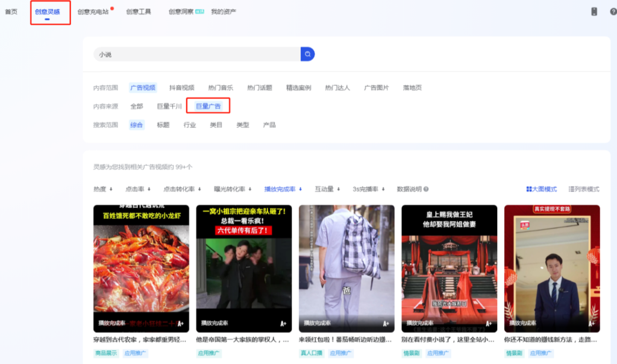Screen dimensions: 617x364
Task: Switch to 列表模式 list view icon
Action: pyautogui.click(x=571, y=188)
